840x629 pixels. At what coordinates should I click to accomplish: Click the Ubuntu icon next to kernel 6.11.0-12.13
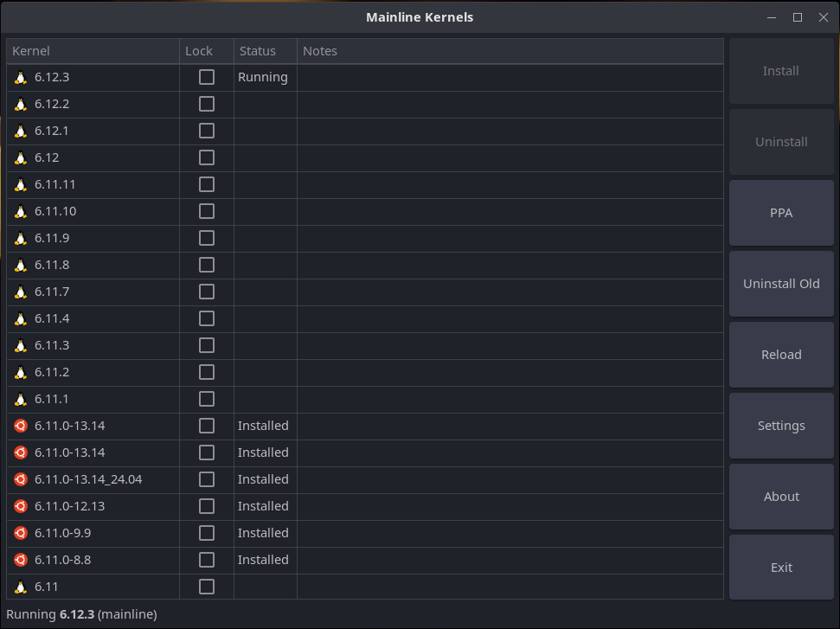[x=21, y=506]
